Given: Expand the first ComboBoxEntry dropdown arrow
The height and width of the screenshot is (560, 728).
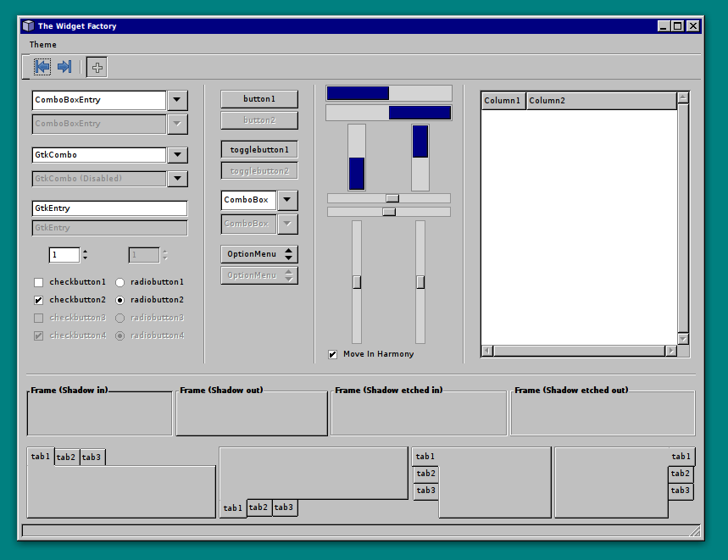Looking at the screenshot, I should coord(177,100).
